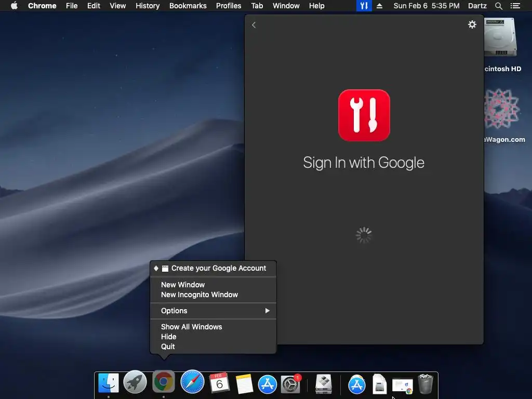532x399 pixels.
Task: Expand the Options submenu arrow
Action: tap(268, 311)
